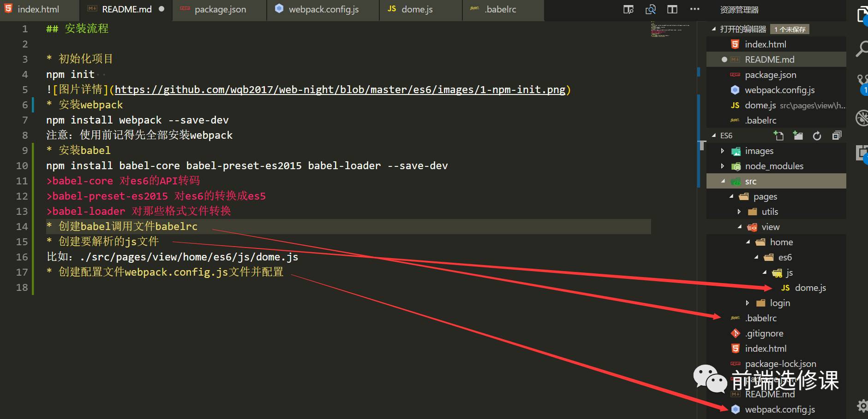Open webpack.config.js in ES6 root tree

pyautogui.click(x=776, y=409)
